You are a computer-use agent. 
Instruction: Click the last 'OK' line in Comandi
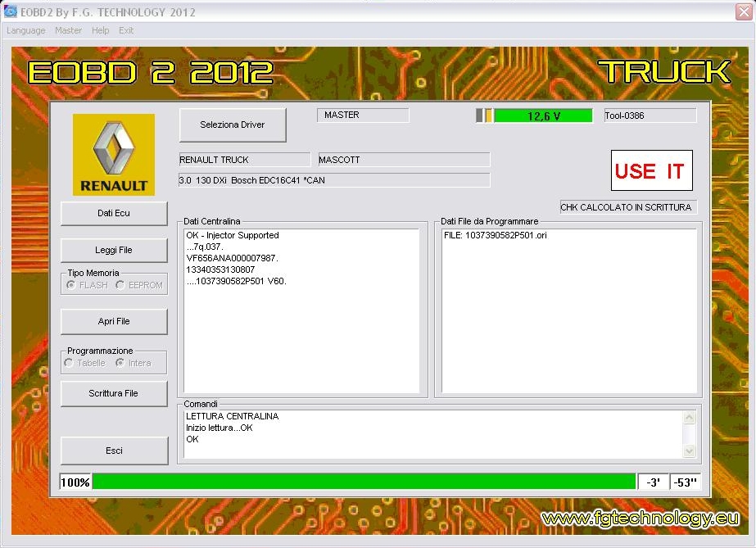tap(192, 439)
